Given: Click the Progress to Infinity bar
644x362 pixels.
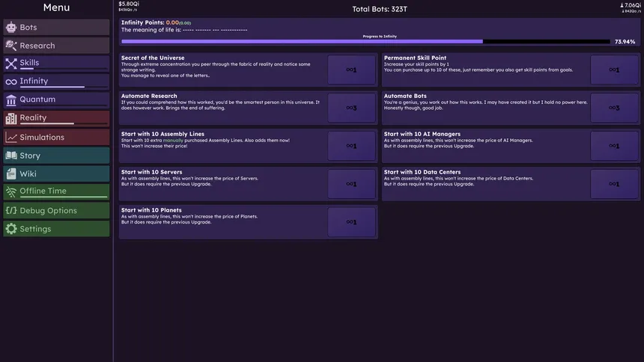Looking at the screenshot, I should [365, 42].
